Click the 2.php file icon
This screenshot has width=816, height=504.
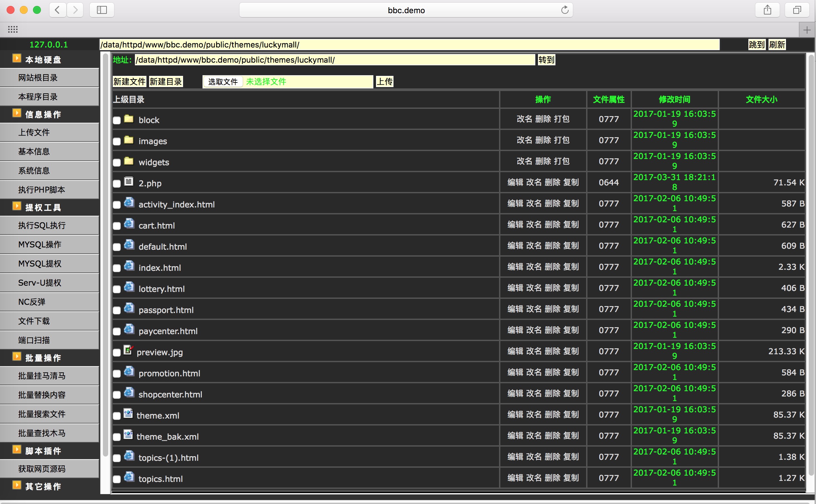pos(129,182)
